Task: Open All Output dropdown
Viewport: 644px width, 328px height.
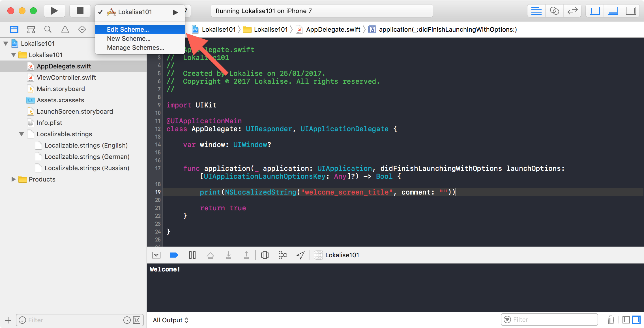Action: (171, 320)
